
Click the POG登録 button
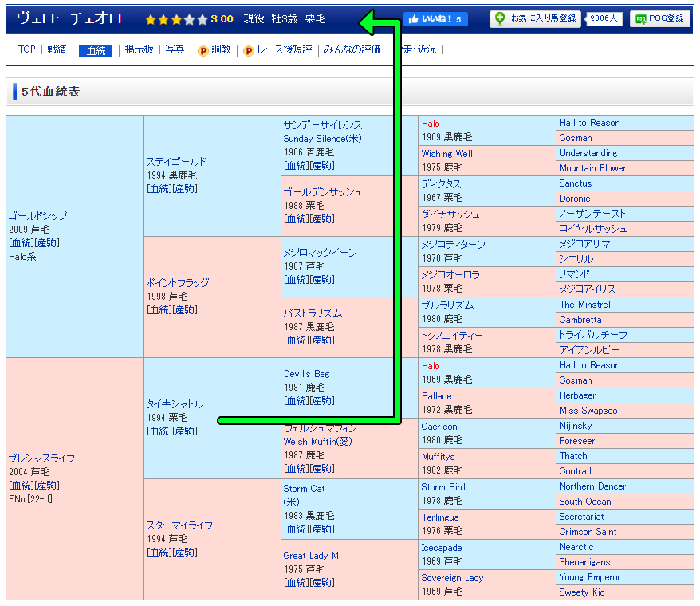tap(660, 18)
